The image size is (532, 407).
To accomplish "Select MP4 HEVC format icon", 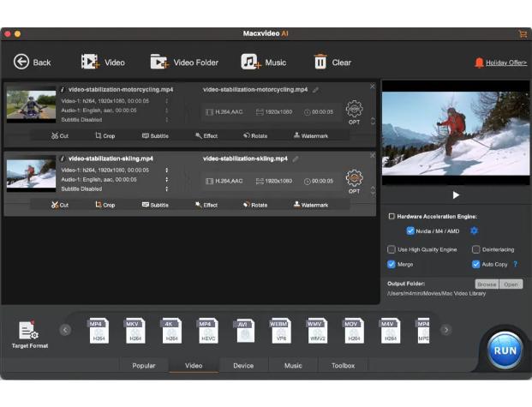I will point(208,330).
